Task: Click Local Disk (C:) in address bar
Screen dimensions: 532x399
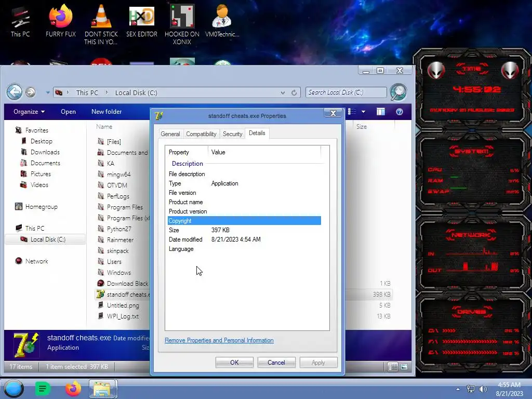Action: [x=136, y=92]
